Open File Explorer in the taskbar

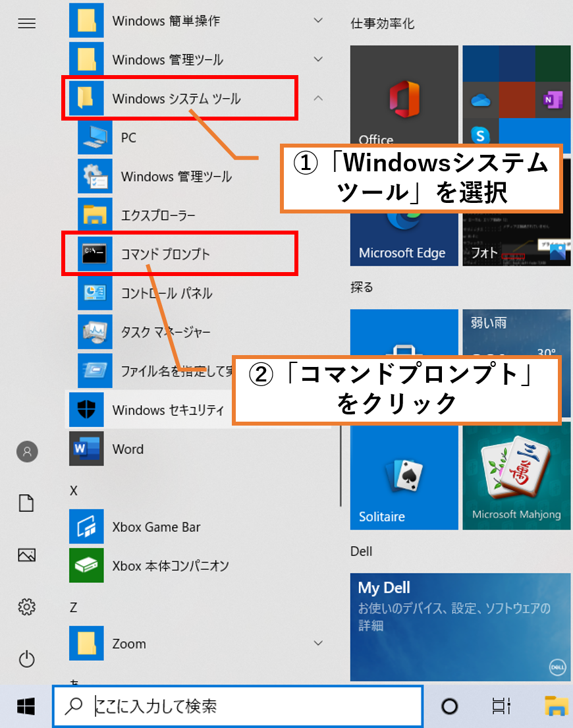coord(557,706)
